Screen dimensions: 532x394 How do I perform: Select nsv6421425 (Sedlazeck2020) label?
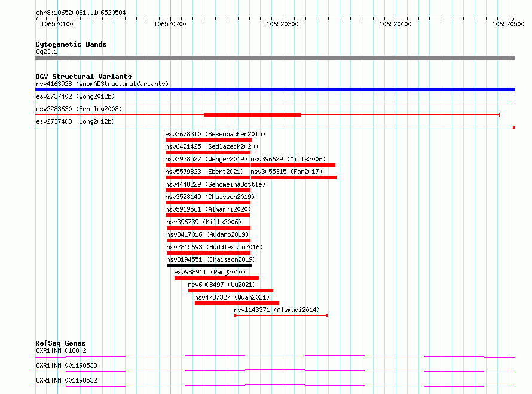click(x=212, y=146)
